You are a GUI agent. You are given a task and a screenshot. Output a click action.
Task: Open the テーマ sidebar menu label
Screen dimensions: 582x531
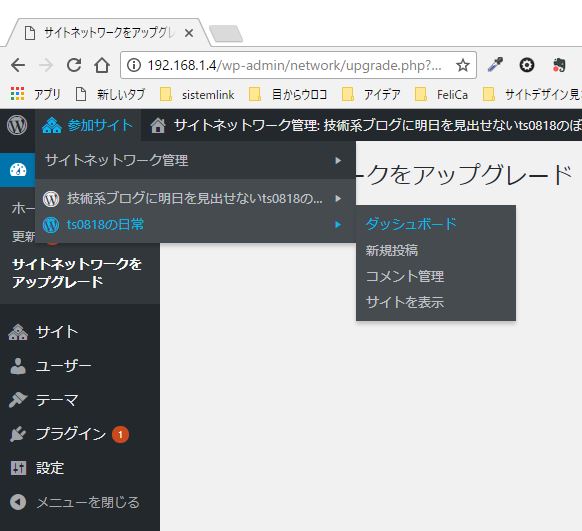(x=57, y=400)
